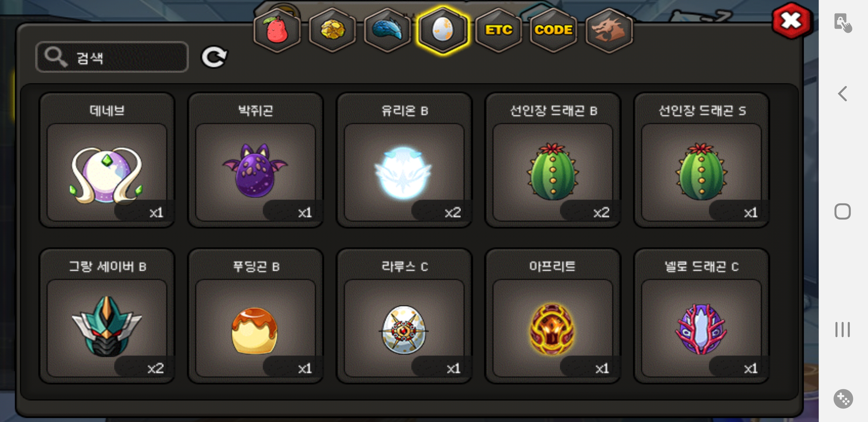Switch to the blue dragon horn tab
Image resolution: width=868 pixels, height=422 pixels.
click(387, 30)
